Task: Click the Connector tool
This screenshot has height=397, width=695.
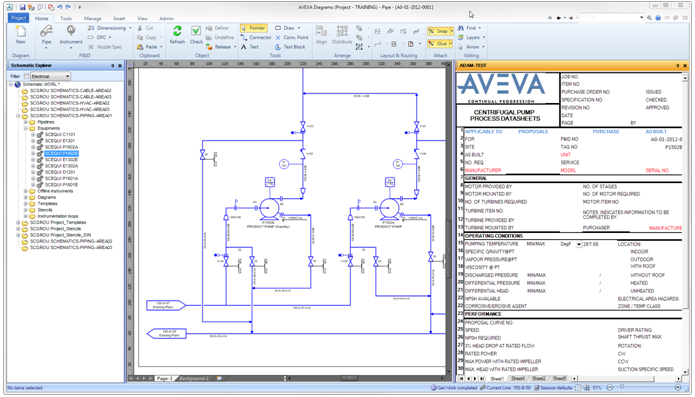Action: coord(256,37)
